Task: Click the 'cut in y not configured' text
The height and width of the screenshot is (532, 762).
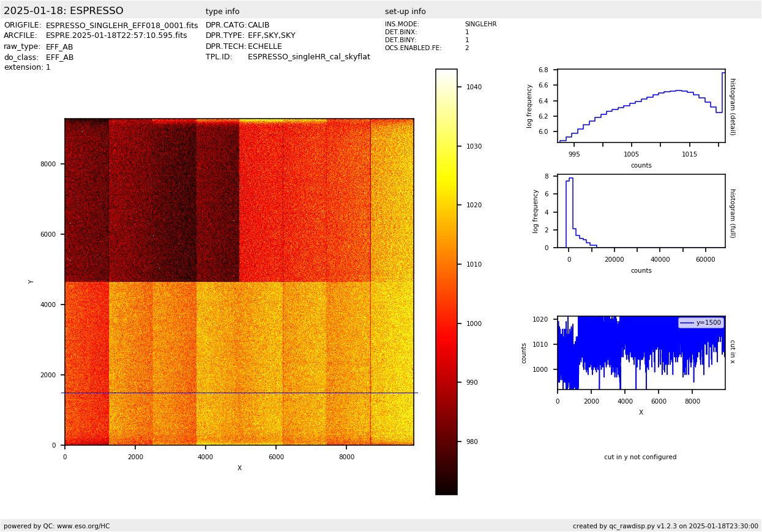Action: [x=640, y=457]
